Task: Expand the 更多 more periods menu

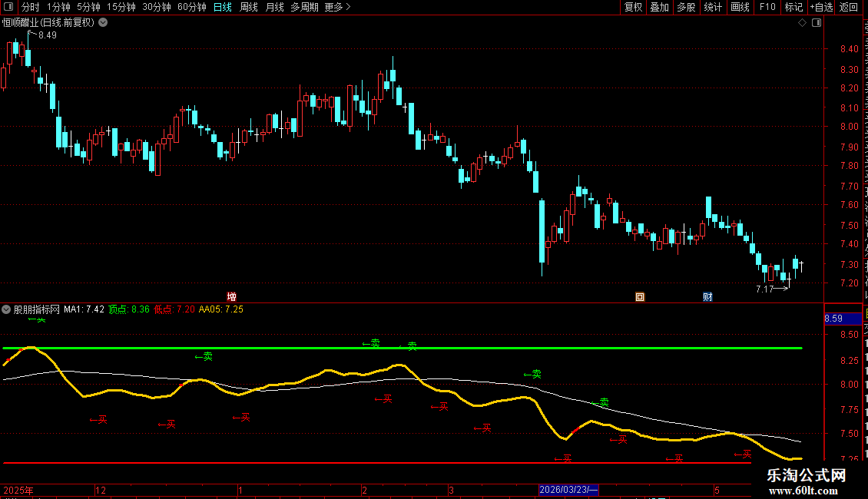Action: (x=337, y=7)
